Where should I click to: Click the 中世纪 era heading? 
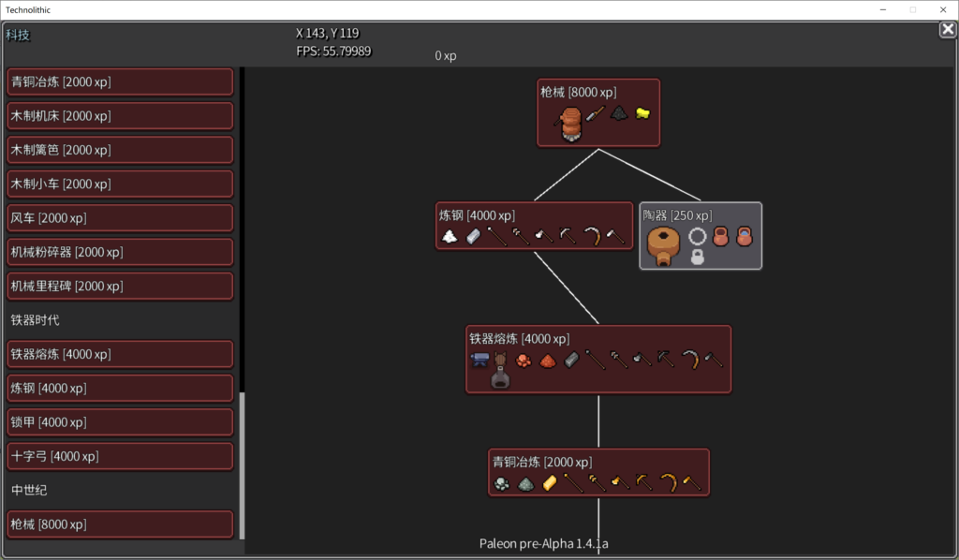point(29,491)
